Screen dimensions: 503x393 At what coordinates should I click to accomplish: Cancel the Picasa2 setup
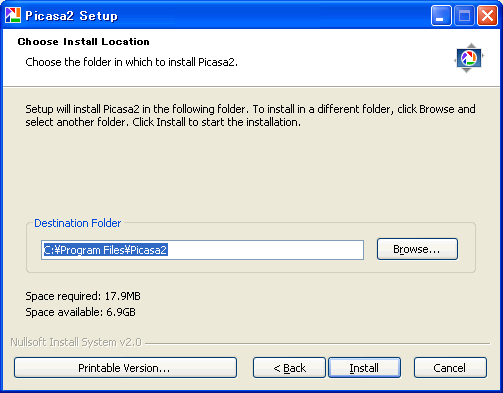[x=450, y=368]
